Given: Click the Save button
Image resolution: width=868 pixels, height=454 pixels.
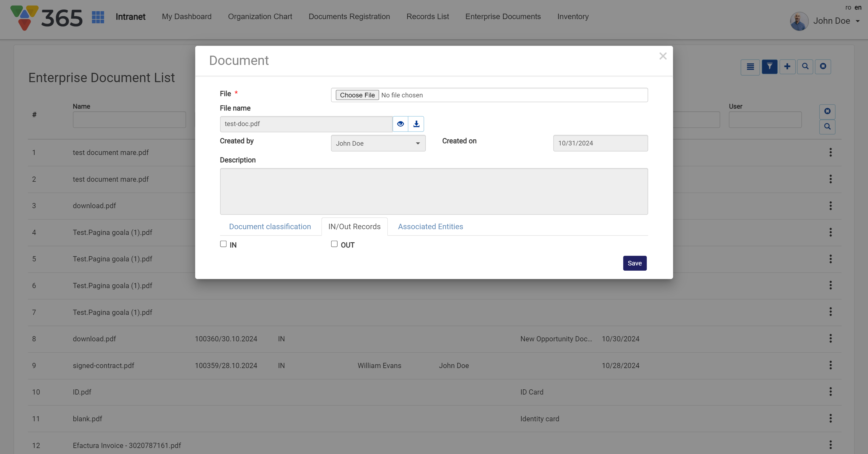Looking at the screenshot, I should (635, 263).
